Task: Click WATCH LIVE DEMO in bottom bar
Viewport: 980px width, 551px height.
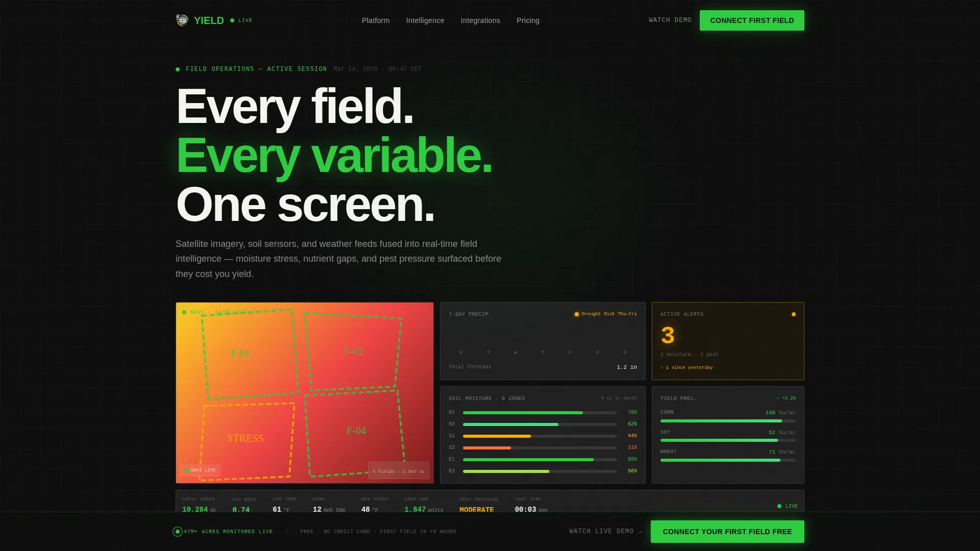Action: (x=606, y=532)
